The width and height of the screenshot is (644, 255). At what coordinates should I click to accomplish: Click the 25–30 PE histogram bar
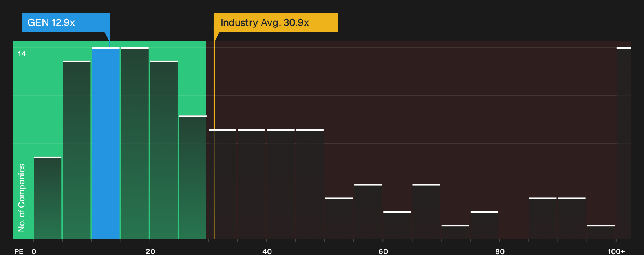[193, 177]
